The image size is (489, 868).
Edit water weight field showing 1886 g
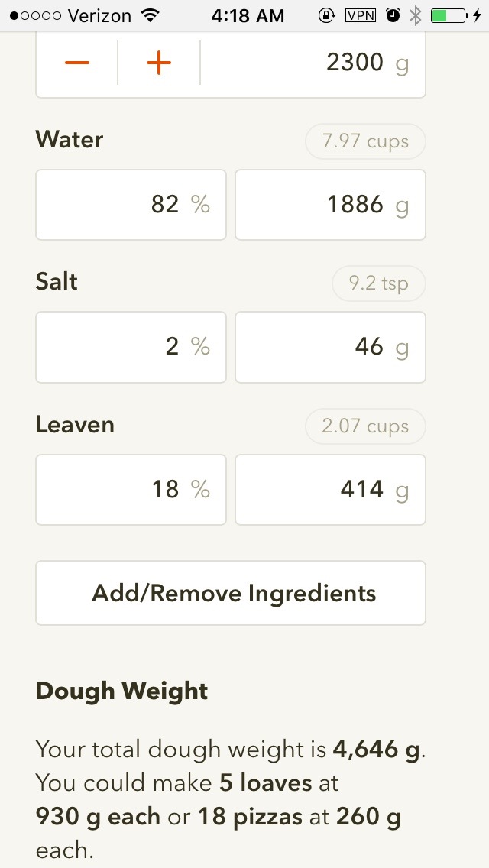point(330,205)
